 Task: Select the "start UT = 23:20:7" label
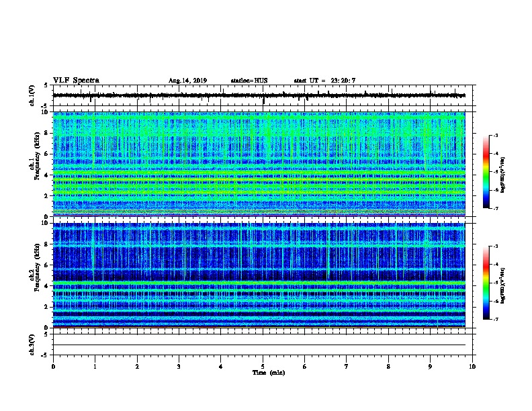tap(324, 81)
